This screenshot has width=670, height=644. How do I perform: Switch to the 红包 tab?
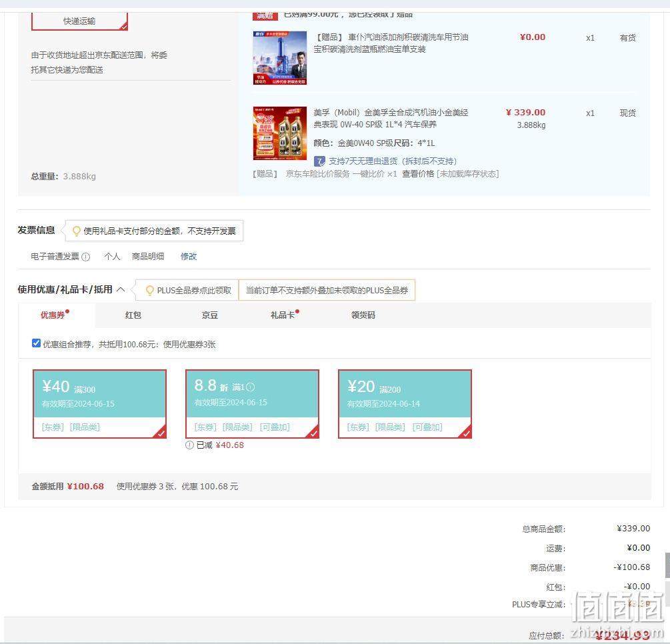(x=133, y=315)
